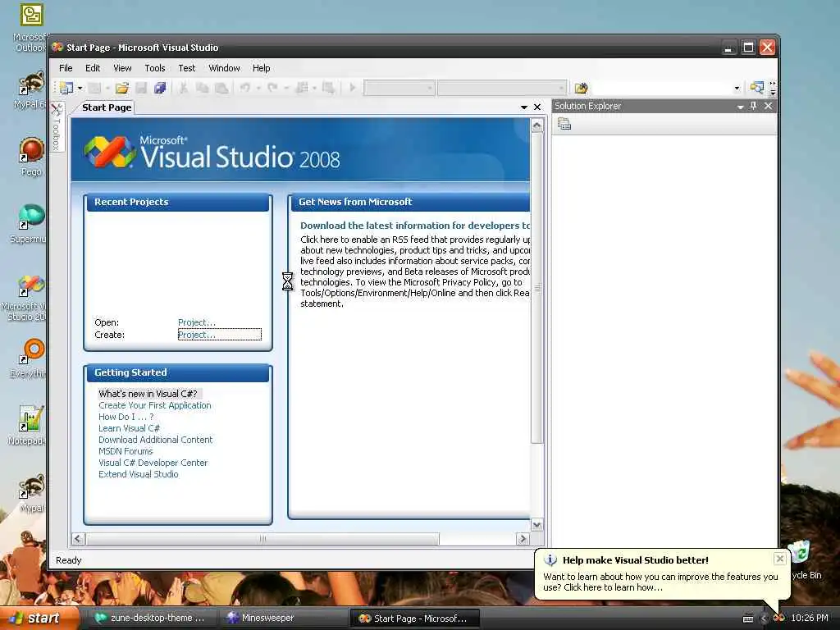Close the Start Page document with X
Viewport: 840px width, 630px height.
(x=537, y=107)
